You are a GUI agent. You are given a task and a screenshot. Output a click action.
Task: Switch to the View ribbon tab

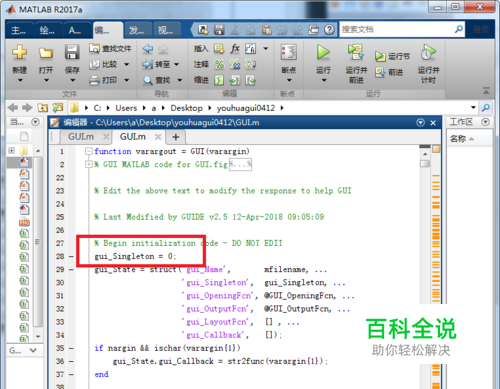click(x=166, y=30)
